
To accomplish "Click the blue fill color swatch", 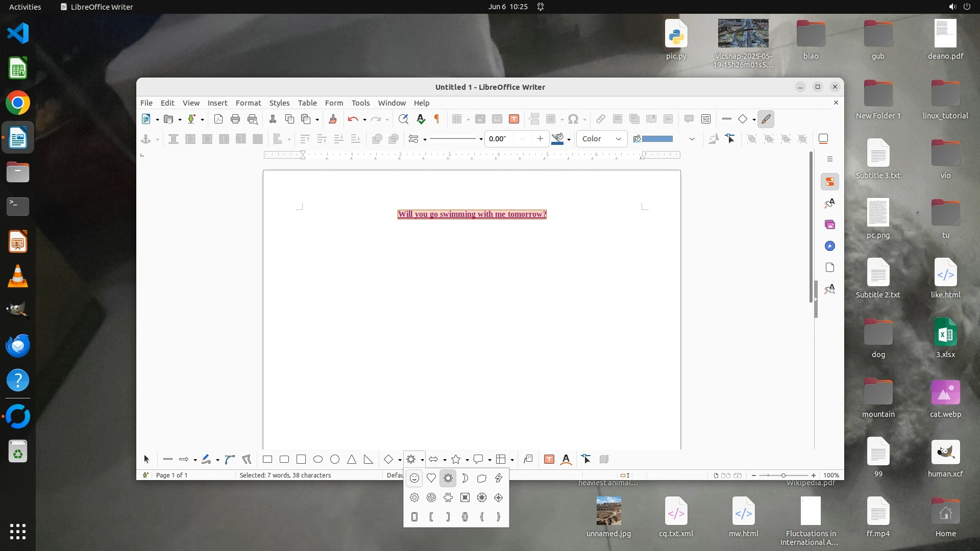I will coord(657,139).
